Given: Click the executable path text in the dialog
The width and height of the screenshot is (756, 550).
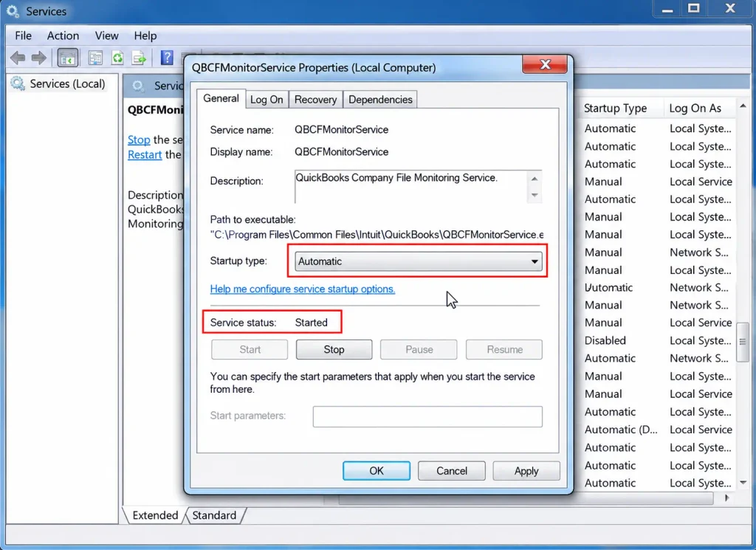Looking at the screenshot, I should click(377, 235).
